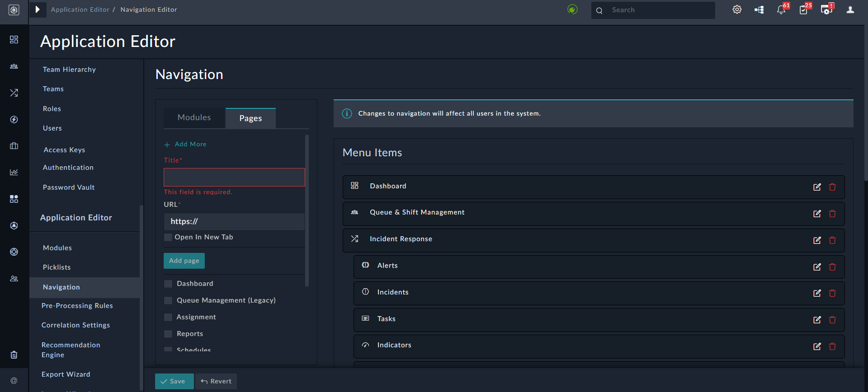Open Incident Response icon in left rail

14,93
